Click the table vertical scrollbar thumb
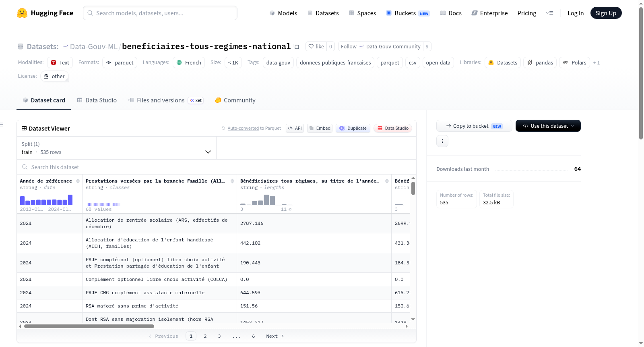The height and width of the screenshot is (347, 644). [x=413, y=188]
